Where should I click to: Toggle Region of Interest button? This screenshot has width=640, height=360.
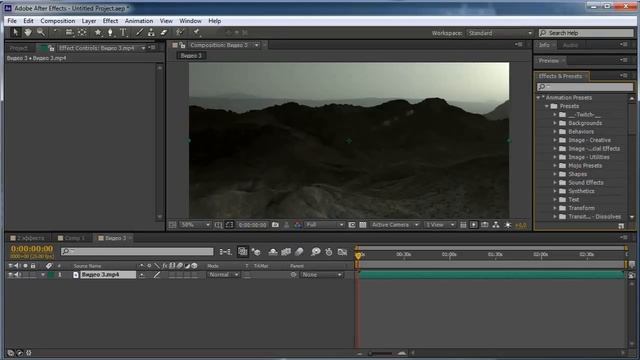pos(352,224)
